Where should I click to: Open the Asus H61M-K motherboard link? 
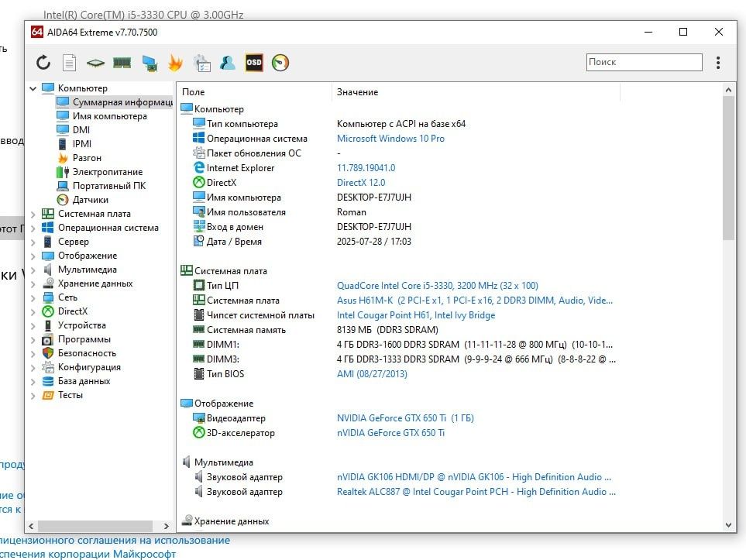(x=475, y=301)
